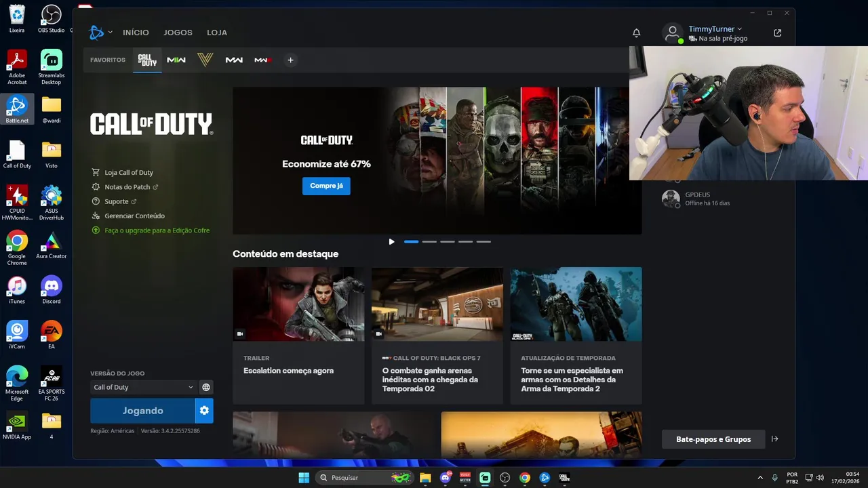
Task: Open the iTunes desktop icon
Action: pyautogui.click(x=17, y=290)
